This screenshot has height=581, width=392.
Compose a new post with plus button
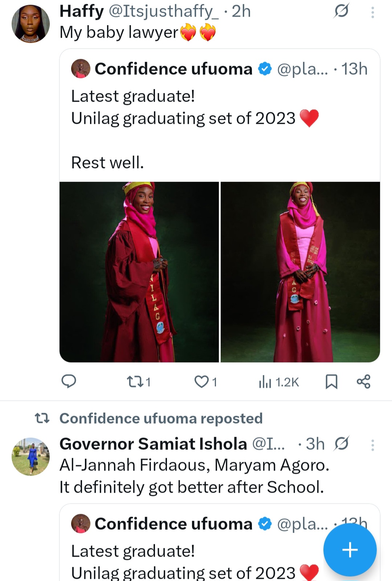(x=350, y=549)
